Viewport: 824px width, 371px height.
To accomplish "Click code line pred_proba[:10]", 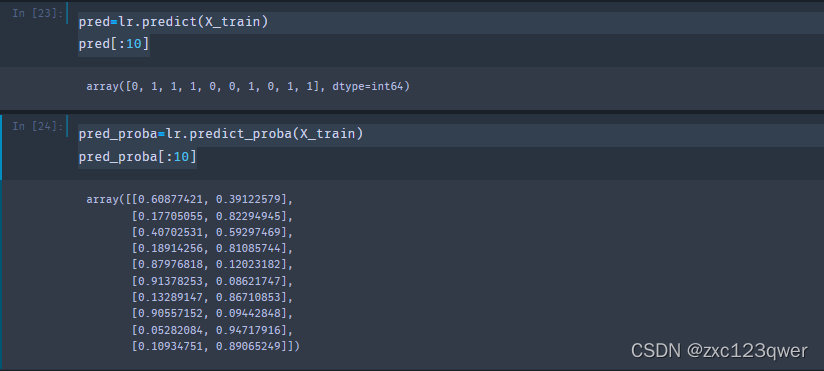I will point(138,157).
